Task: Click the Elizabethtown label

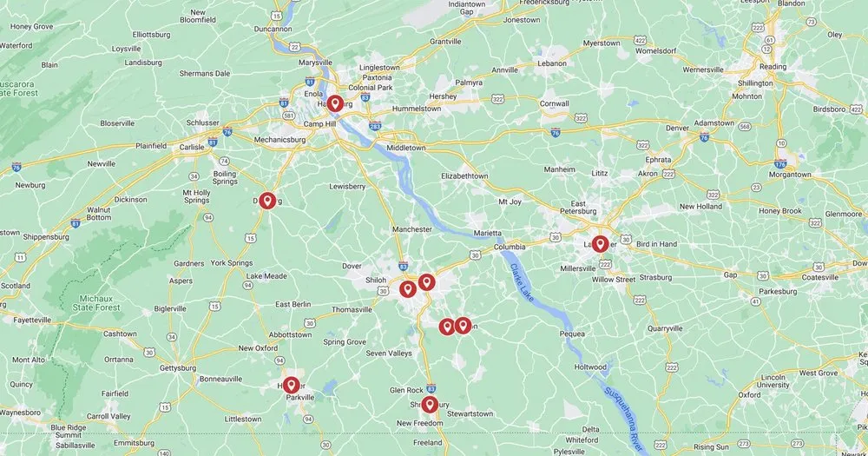Action: tap(464, 175)
